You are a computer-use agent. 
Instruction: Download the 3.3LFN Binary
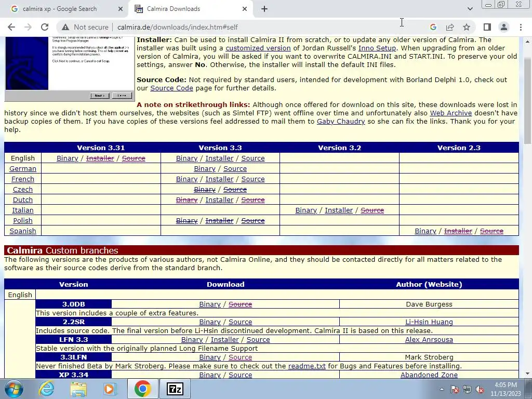tap(210, 357)
